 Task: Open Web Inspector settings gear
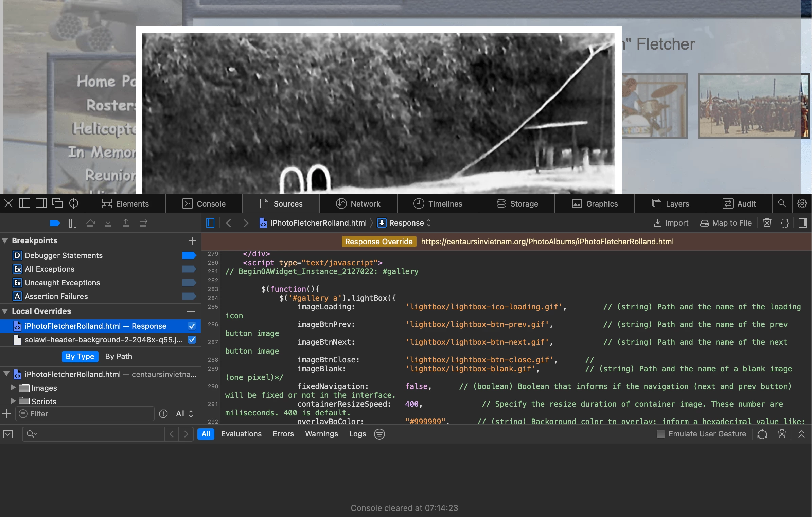(802, 203)
